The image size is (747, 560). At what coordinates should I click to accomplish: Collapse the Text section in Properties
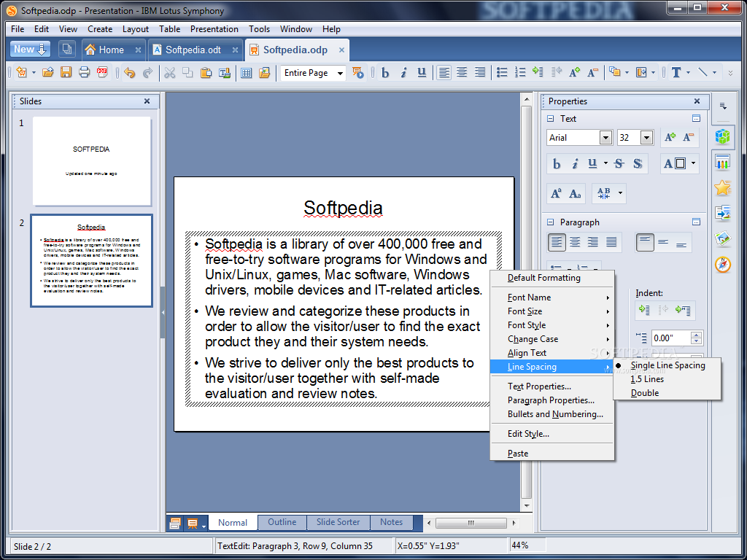click(x=551, y=119)
